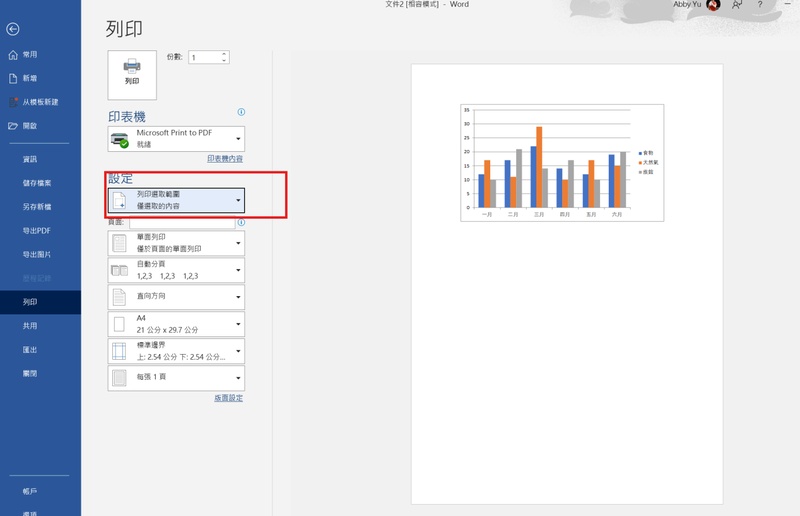Image resolution: width=800 pixels, height=516 pixels.
Task: Click the person feedback icon in title bar
Action: click(737, 5)
